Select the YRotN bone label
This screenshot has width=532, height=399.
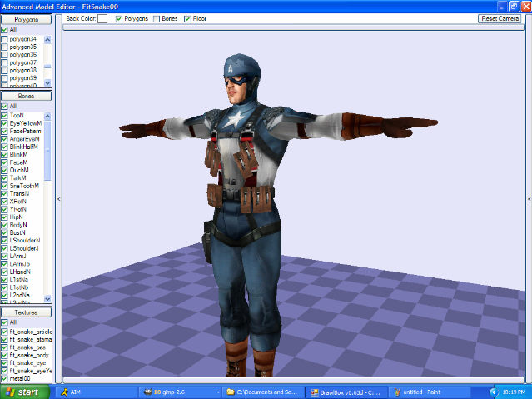click(x=18, y=209)
